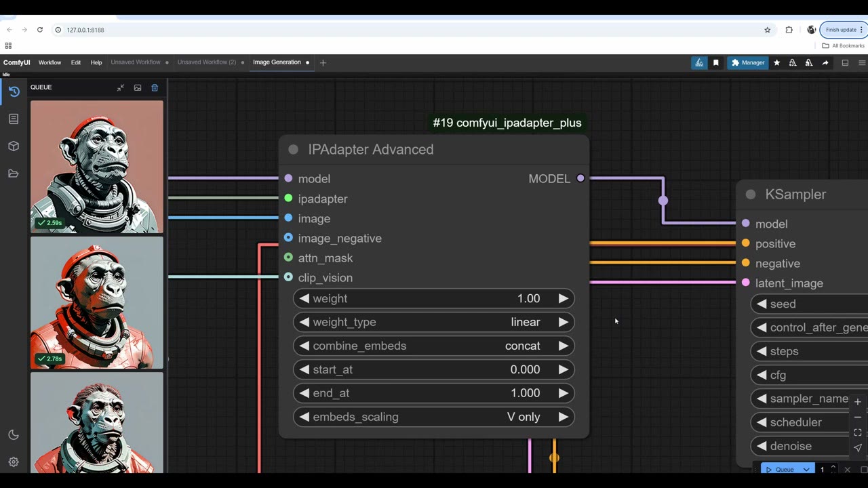Fit the view with the canvas frame icon
Screen dimensions: 868x488
(858, 432)
